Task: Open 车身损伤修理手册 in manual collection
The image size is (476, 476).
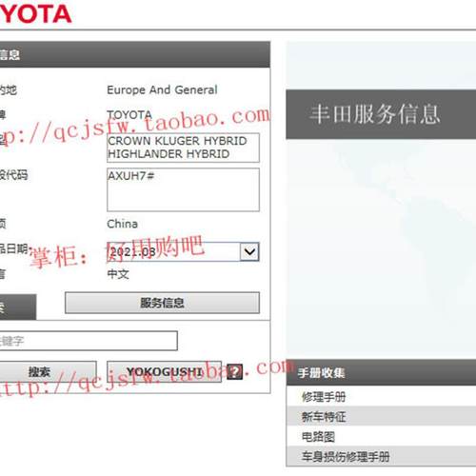Action: [381, 456]
